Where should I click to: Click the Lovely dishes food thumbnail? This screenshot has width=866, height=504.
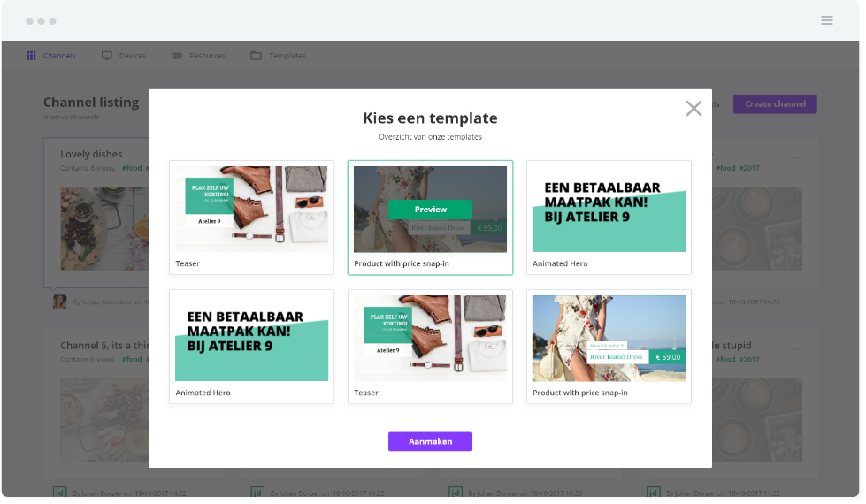pyautogui.click(x=104, y=228)
